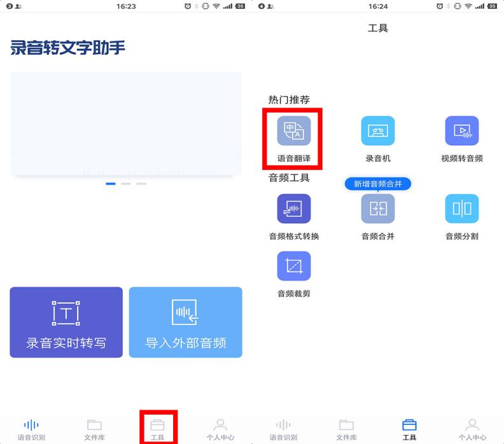Choose the 音频分割 audio split tool
This screenshot has width=504, height=444.
[x=461, y=215]
